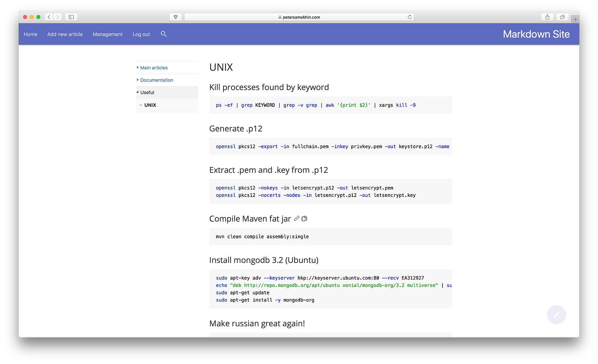Expand the Documentation tree section

coord(167,80)
